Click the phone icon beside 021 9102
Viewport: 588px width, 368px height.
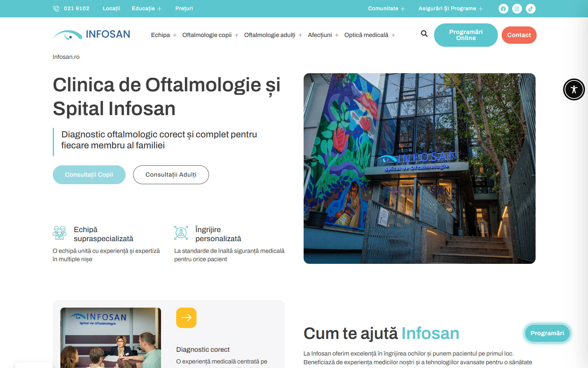[x=56, y=9]
